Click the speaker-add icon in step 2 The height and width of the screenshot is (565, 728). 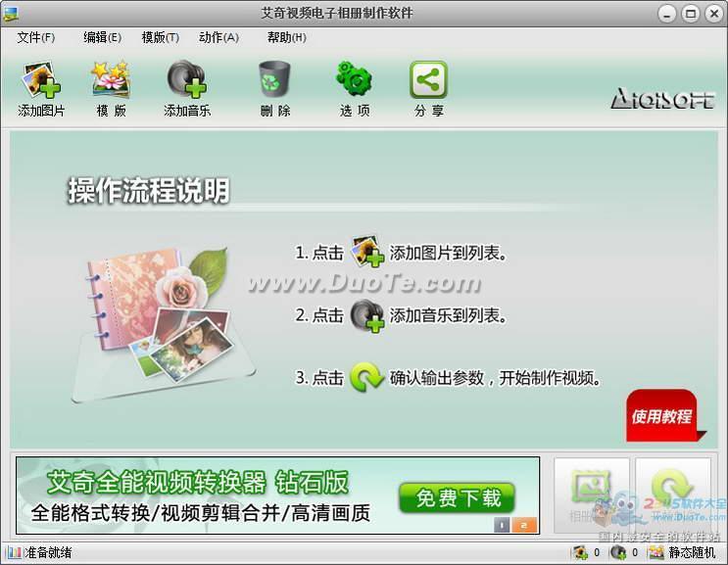click(366, 315)
